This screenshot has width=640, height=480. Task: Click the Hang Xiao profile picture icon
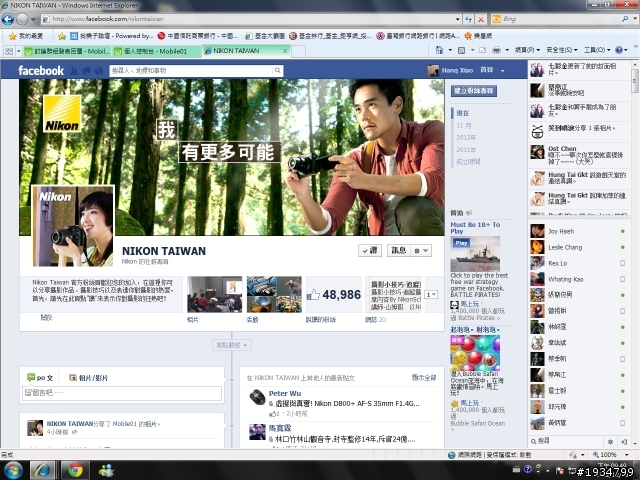coord(433,71)
